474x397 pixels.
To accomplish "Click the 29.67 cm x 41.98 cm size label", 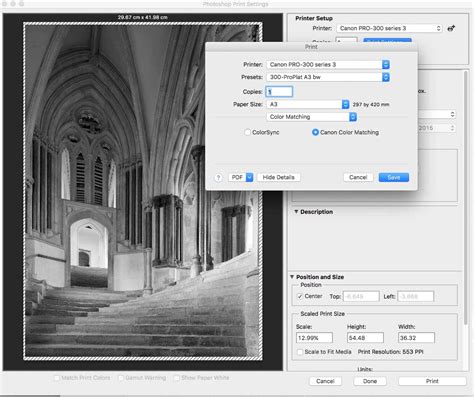I will [x=142, y=17].
